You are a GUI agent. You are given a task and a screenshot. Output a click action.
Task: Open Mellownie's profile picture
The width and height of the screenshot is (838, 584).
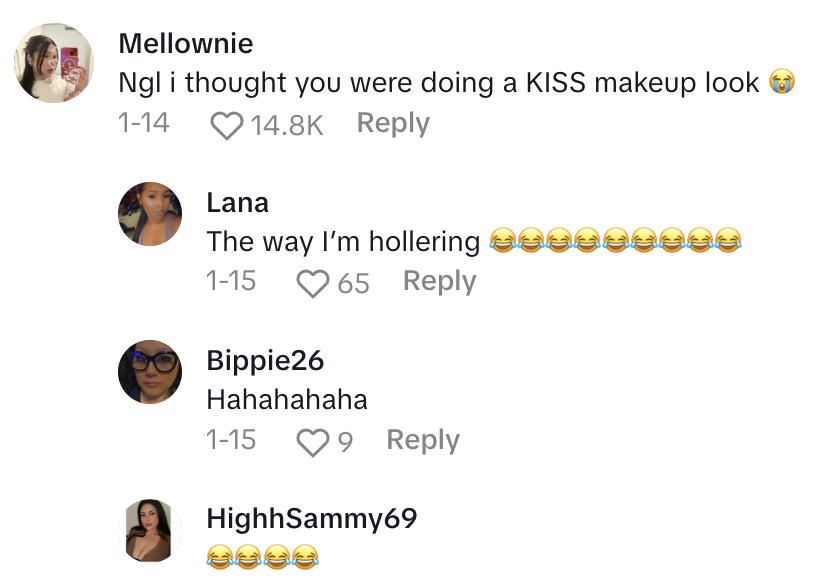tap(54, 62)
